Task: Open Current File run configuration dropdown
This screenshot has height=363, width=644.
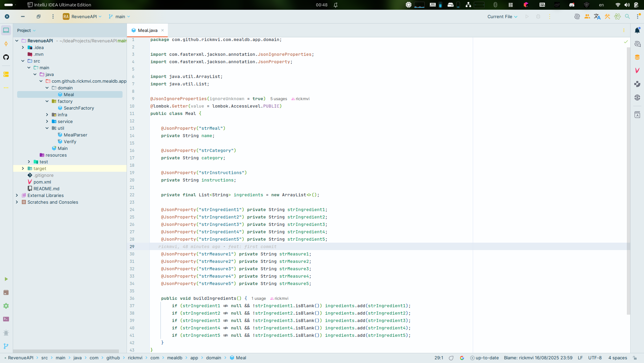Action: (502, 16)
